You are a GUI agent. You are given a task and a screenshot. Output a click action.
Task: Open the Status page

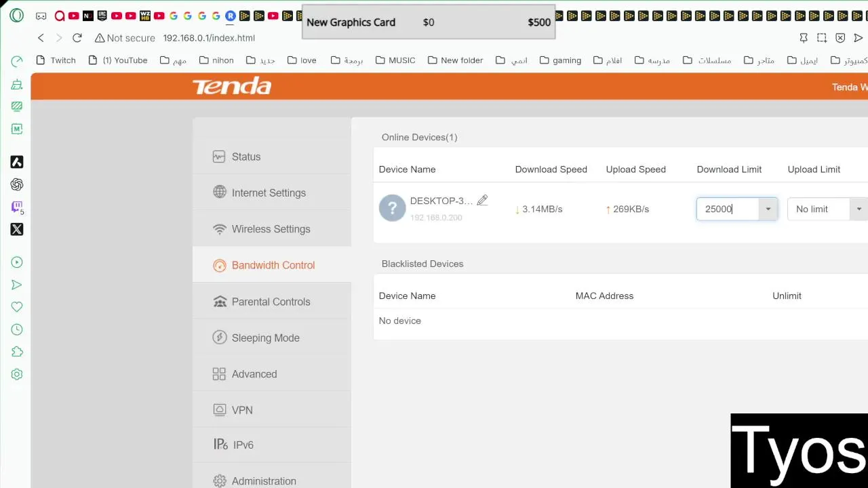272,157
